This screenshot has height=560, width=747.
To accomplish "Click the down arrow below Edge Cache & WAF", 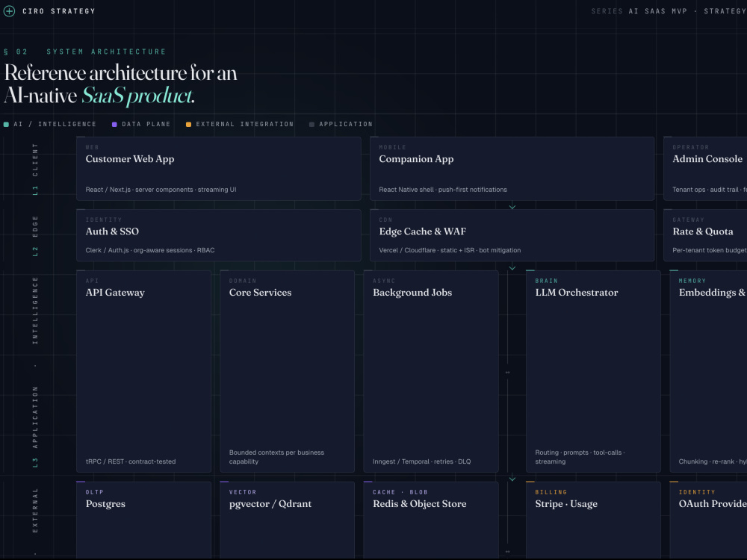I will pos(512,267).
